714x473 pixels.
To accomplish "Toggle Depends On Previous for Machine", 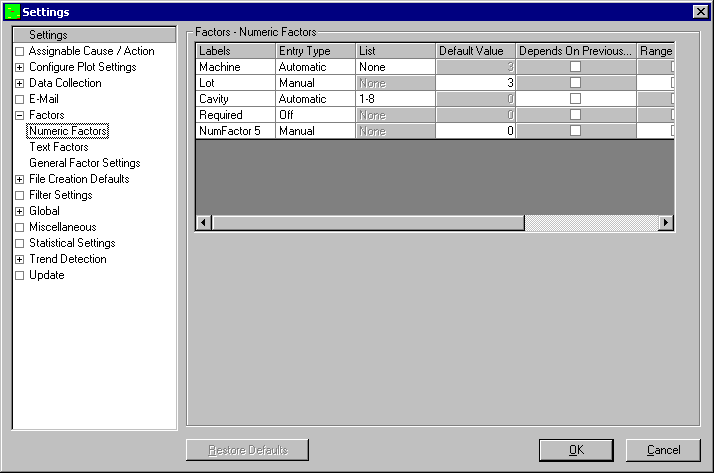I will [576, 67].
